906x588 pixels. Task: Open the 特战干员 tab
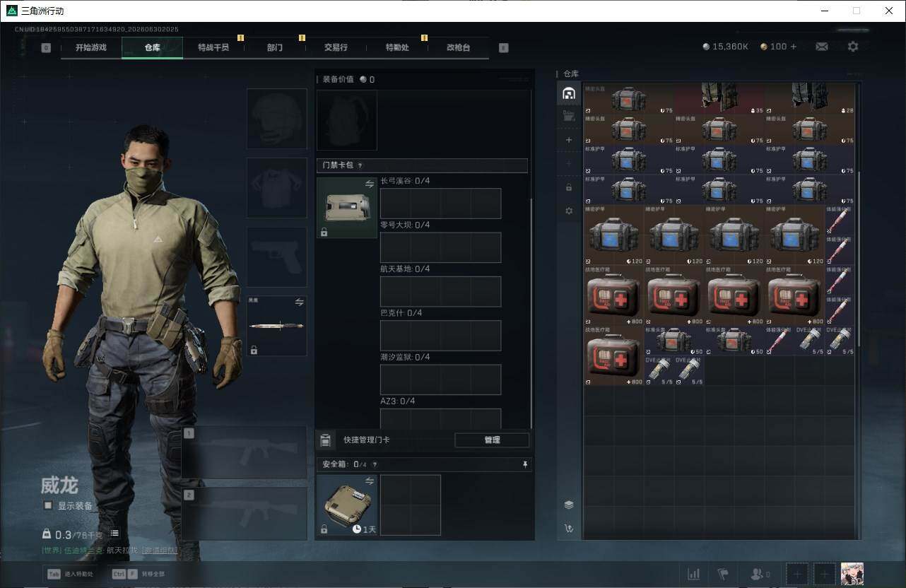point(213,48)
